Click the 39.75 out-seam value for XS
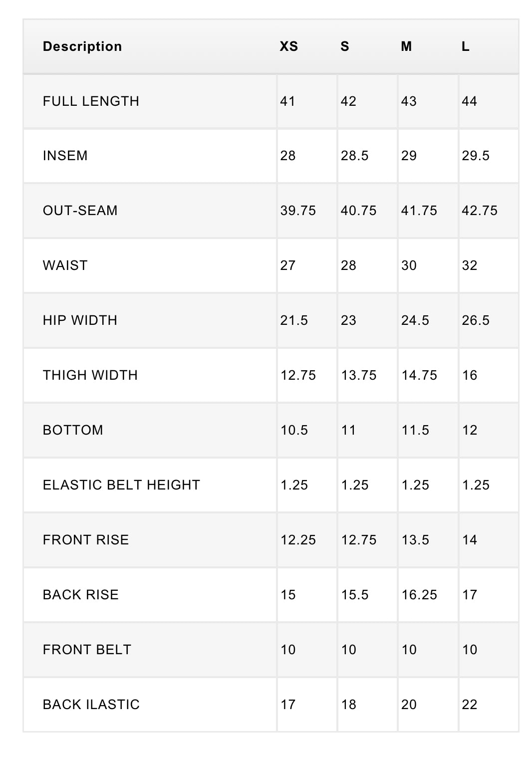 (x=298, y=211)
